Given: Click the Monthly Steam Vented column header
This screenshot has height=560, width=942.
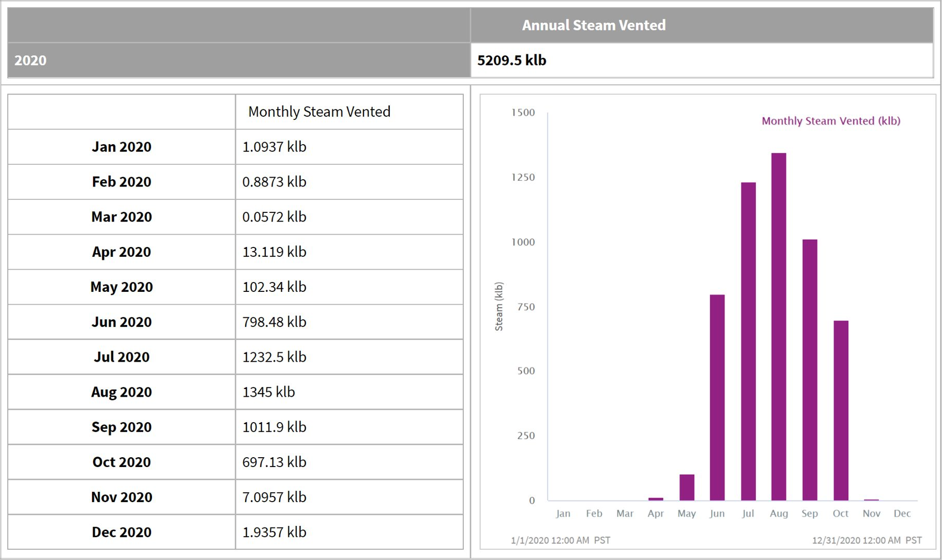Looking at the screenshot, I should [x=319, y=112].
